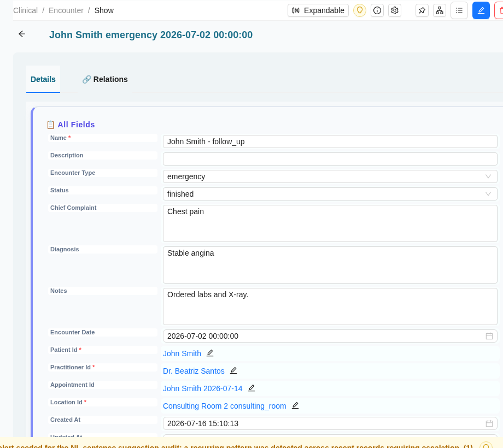
Task: Edit Practitioner Id via pencil icon
Action: pos(233,371)
